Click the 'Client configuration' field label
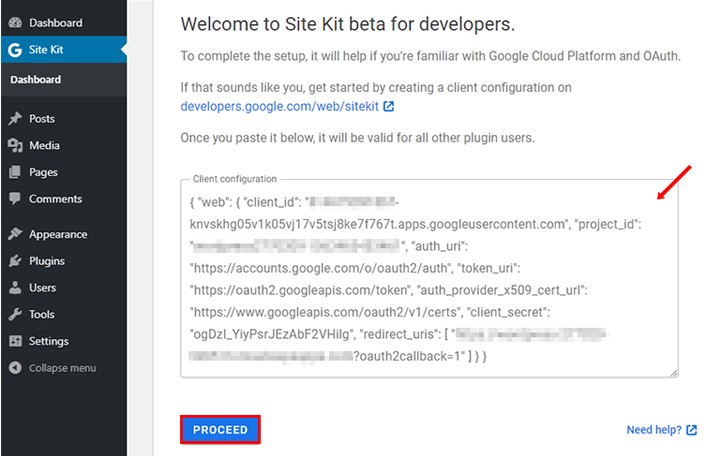 pyautogui.click(x=235, y=179)
